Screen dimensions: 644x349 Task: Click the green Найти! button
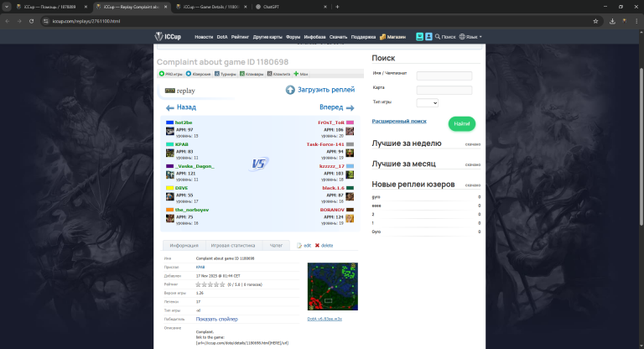[x=462, y=123]
